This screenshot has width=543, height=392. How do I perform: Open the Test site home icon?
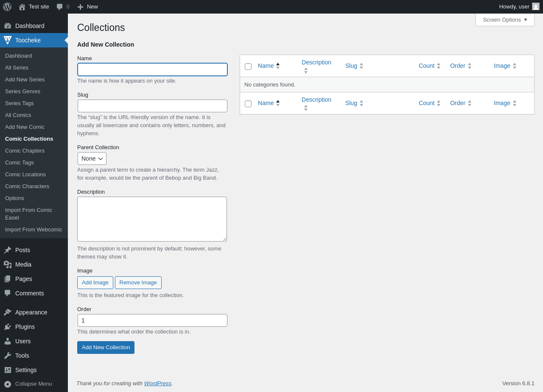[22, 7]
